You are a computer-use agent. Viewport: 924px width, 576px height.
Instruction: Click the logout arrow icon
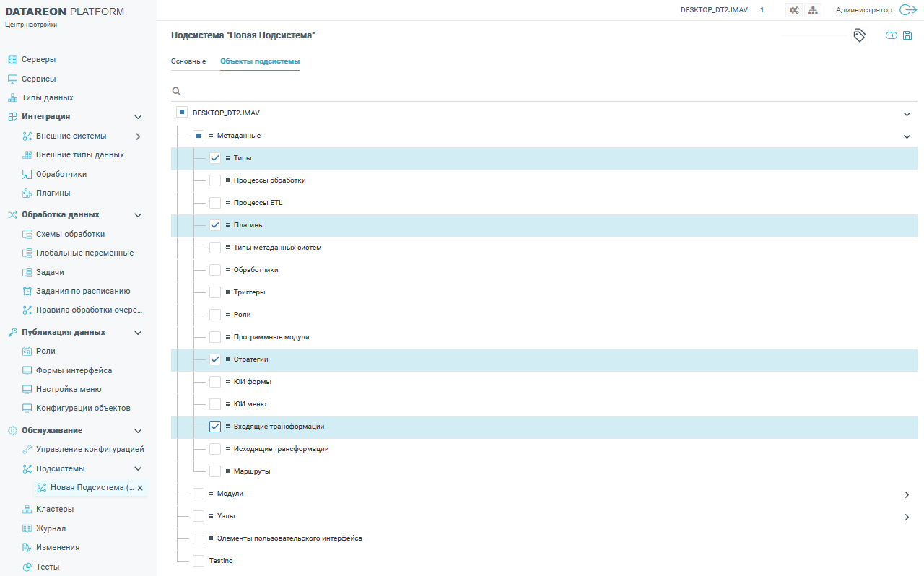(x=907, y=10)
